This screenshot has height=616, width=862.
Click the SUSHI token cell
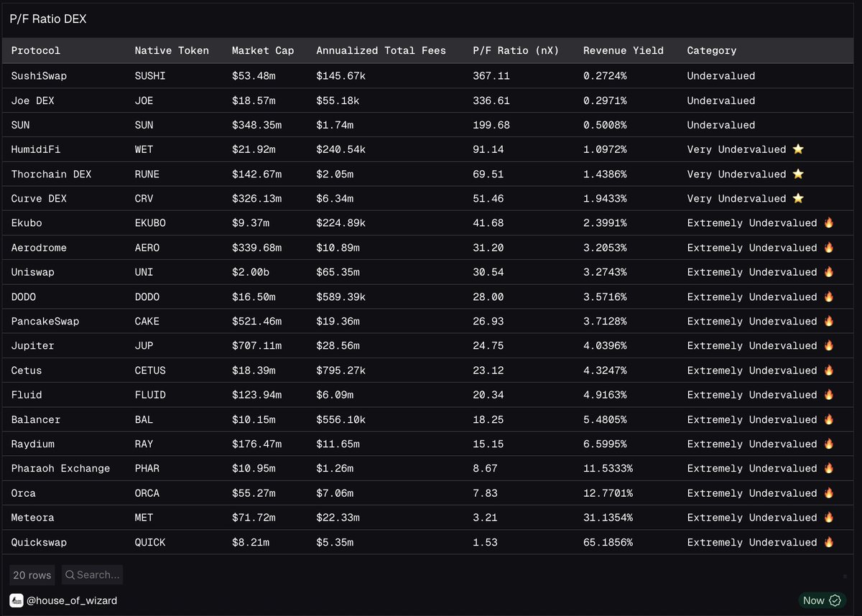[x=150, y=76]
